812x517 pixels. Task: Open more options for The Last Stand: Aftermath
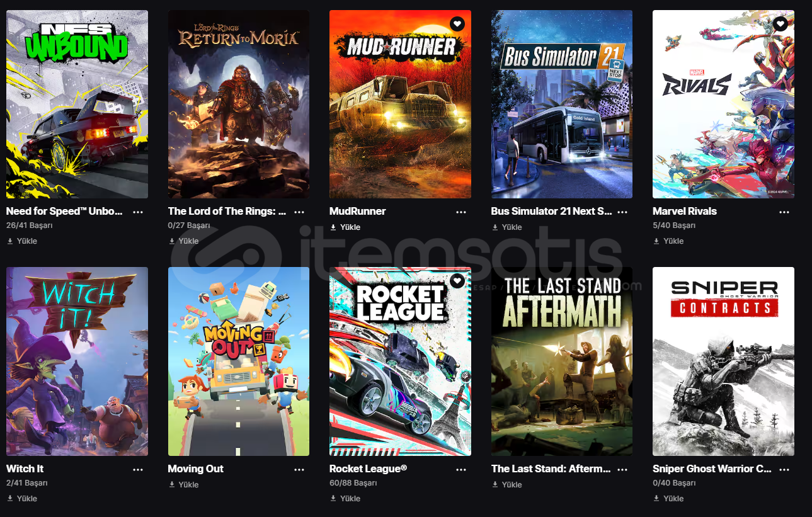[622, 470]
